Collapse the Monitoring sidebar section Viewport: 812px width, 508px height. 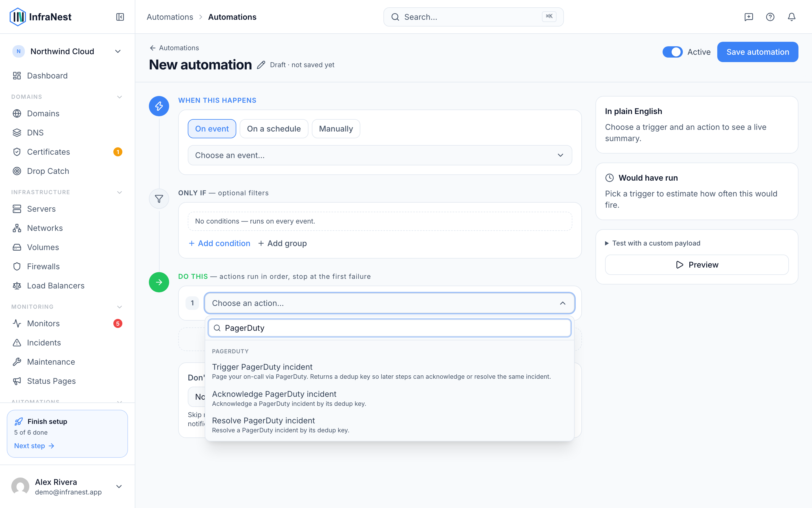(120, 307)
